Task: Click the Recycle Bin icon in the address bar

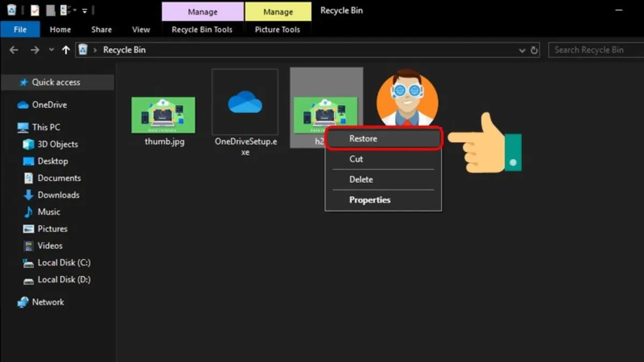Action: pos(83,49)
